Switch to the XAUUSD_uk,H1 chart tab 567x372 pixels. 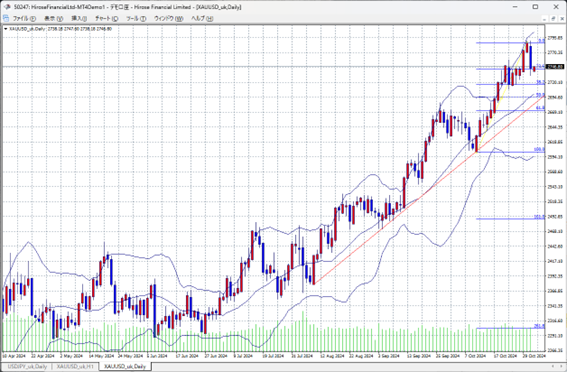[75, 367]
